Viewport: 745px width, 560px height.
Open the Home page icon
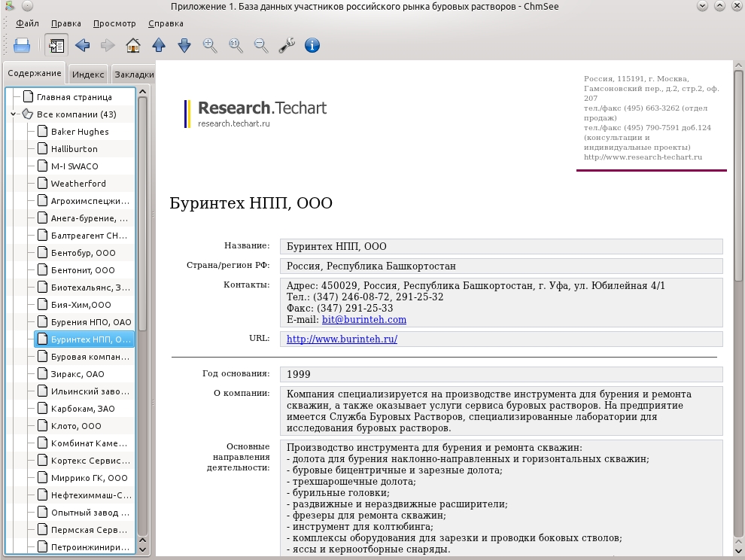click(x=133, y=46)
